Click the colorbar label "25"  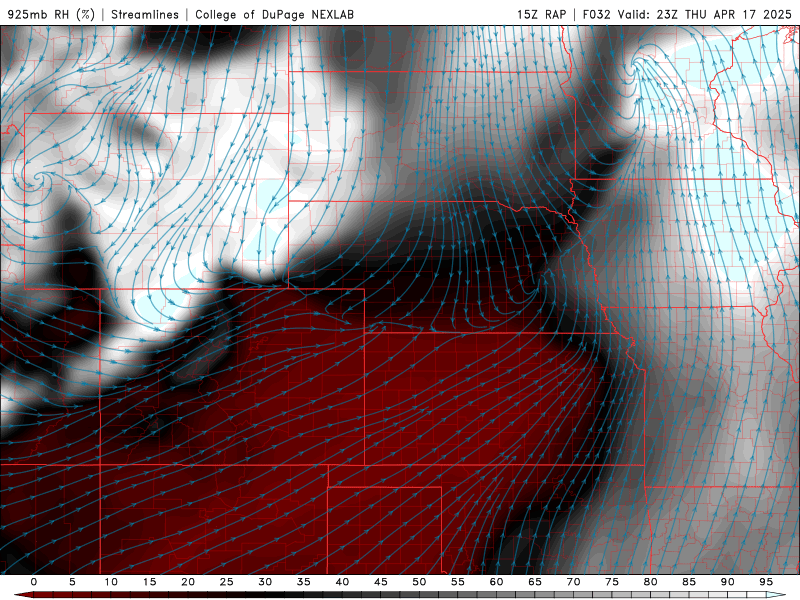click(x=227, y=582)
